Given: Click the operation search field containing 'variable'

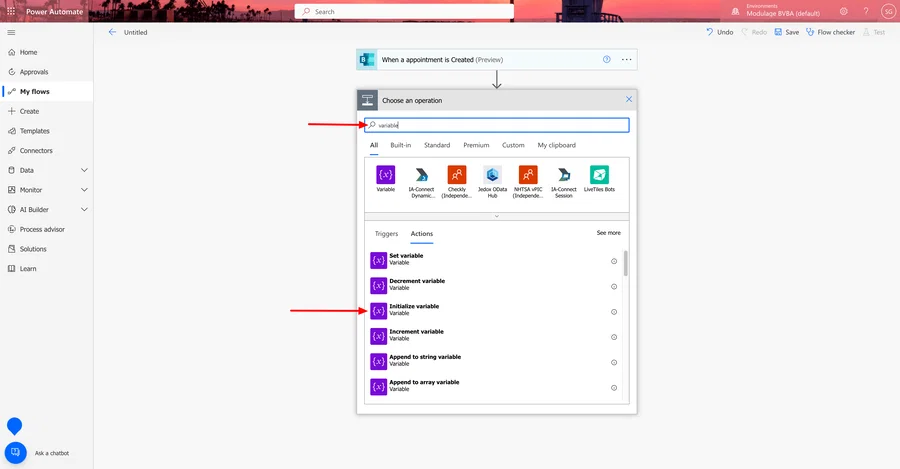Looking at the screenshot, I should [x=496, y=125].
